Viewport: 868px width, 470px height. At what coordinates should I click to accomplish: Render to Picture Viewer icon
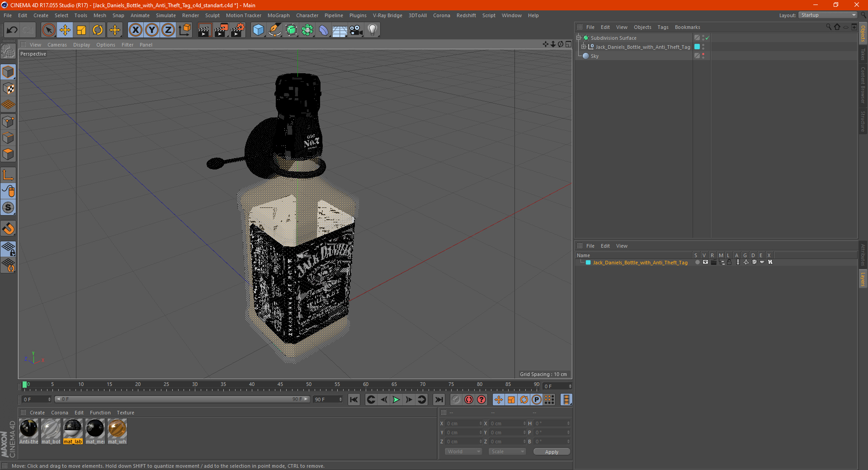tap(221, 30)
